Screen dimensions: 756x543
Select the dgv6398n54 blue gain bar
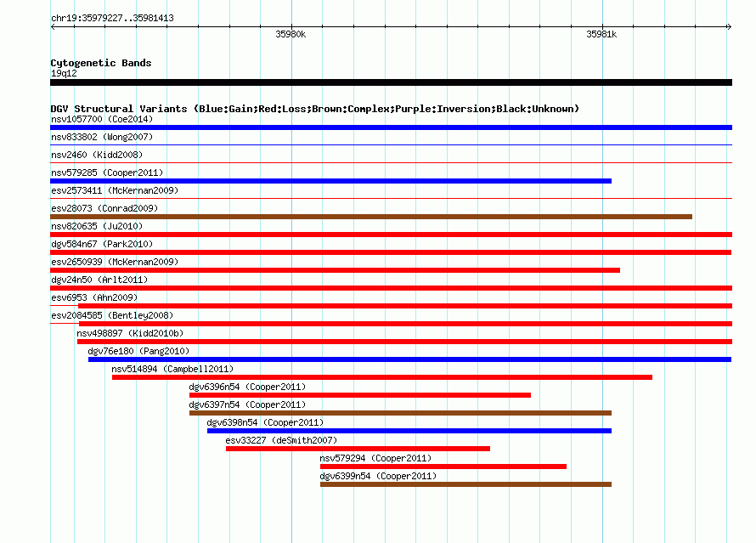[x=409, y=431]
